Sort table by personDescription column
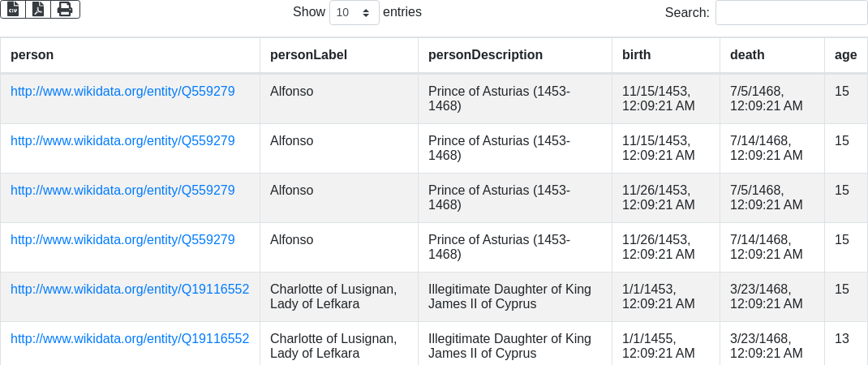The height and width of the screenshot is (365, 868). tap(485, 55)
